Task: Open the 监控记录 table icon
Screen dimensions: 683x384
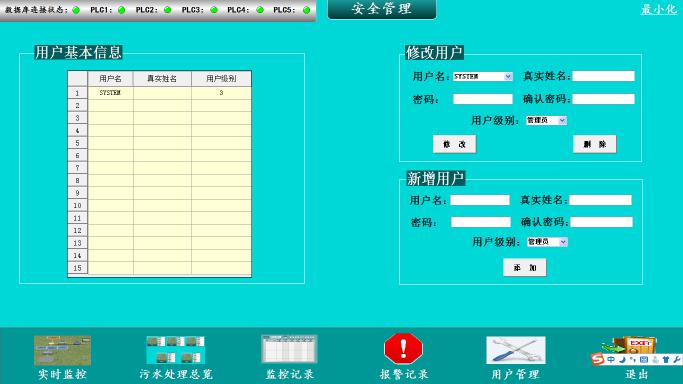Action: coord(289,349)
